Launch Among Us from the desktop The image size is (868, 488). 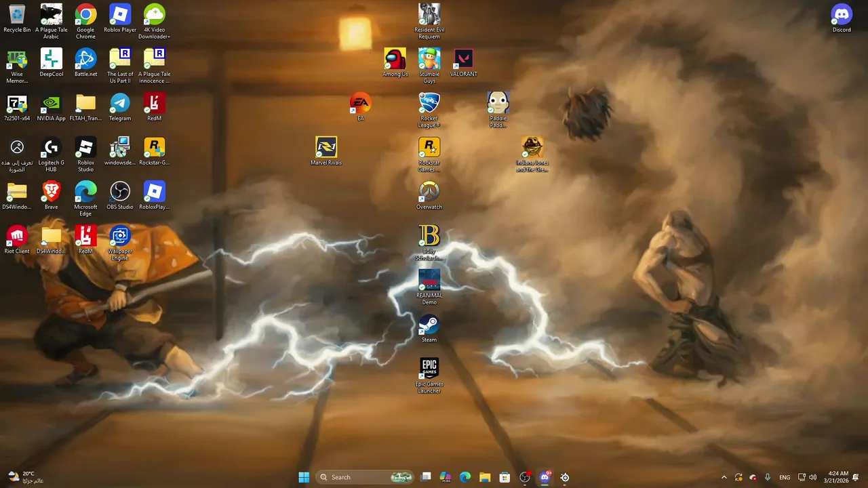(x=395, y=62)
